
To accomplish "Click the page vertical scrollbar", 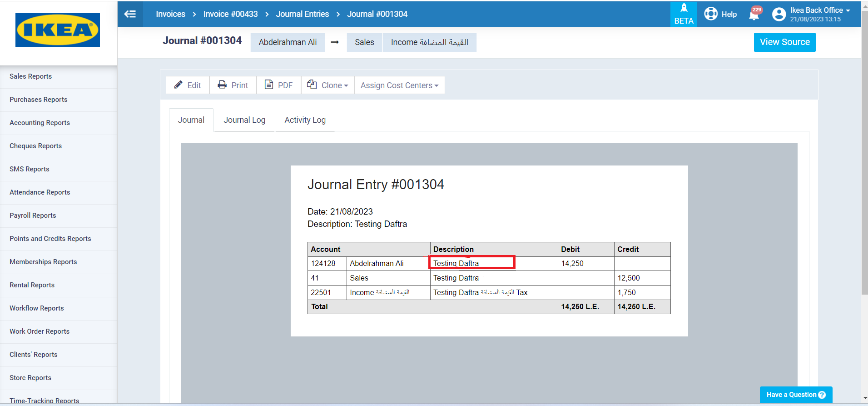I will click(864, 152).
